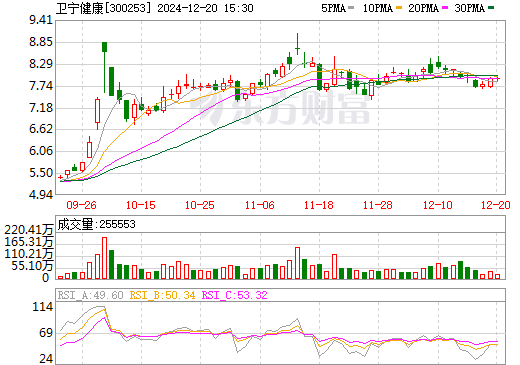
Task: Click the orange 10PMA color marker
Action: [x=399, y=8]
